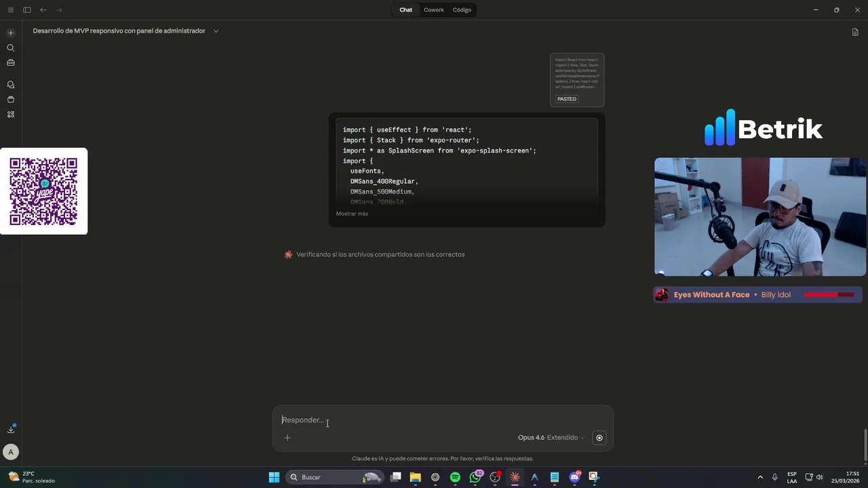Open the account avatar 'A'
Image resolution: width=868 pixels, height=488 pixels.
[10, 451]
